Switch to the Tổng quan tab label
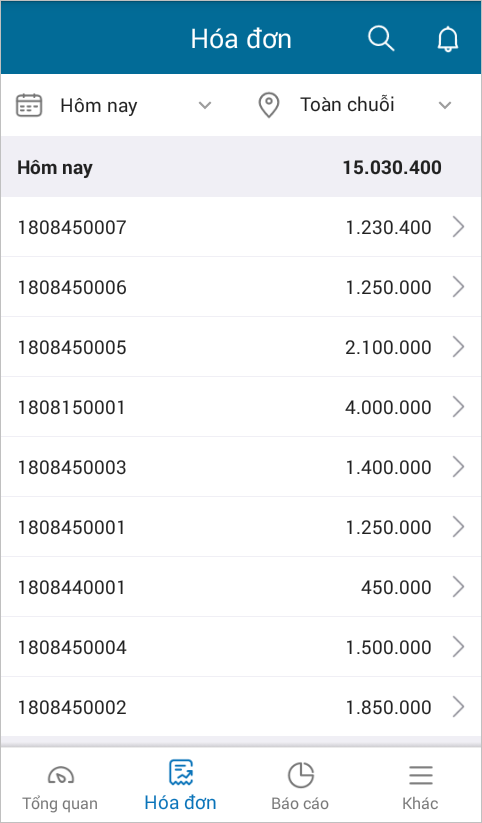 click(60, 804)
